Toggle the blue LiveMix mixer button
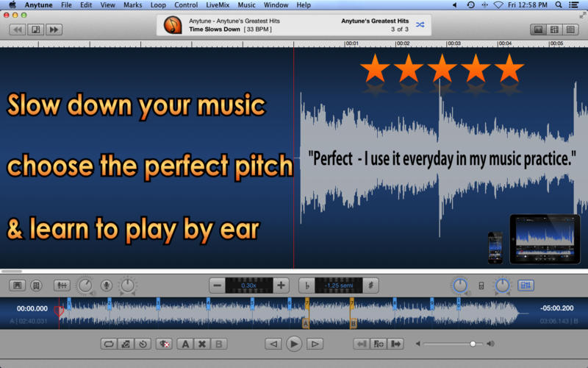This screenshot has height=368, width=588. (526, 286)
